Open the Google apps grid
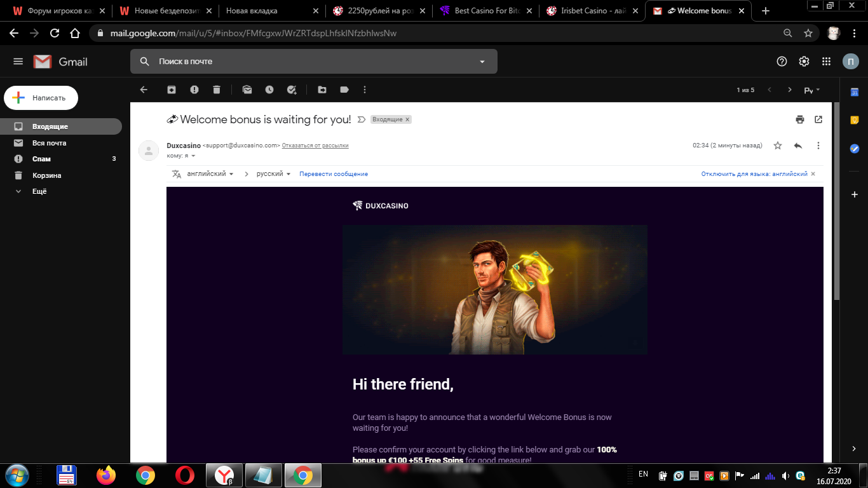868x488 pixels. pos(826,62)
